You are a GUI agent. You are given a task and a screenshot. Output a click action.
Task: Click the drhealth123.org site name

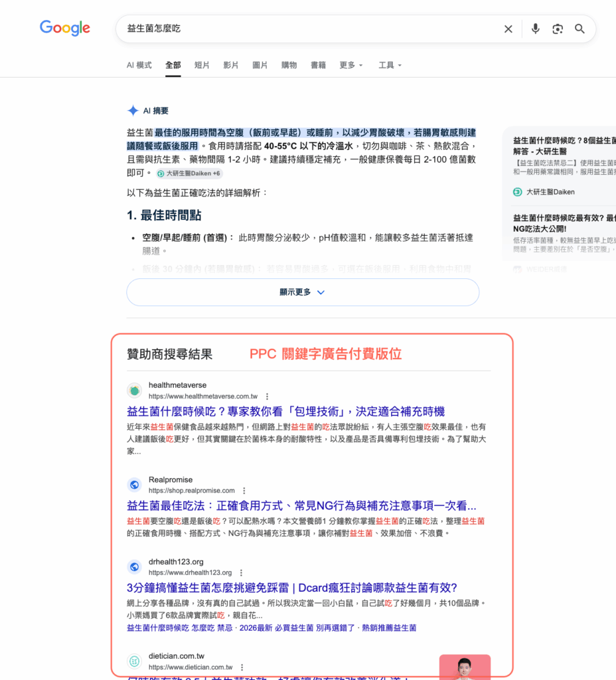tap(176, 562)
